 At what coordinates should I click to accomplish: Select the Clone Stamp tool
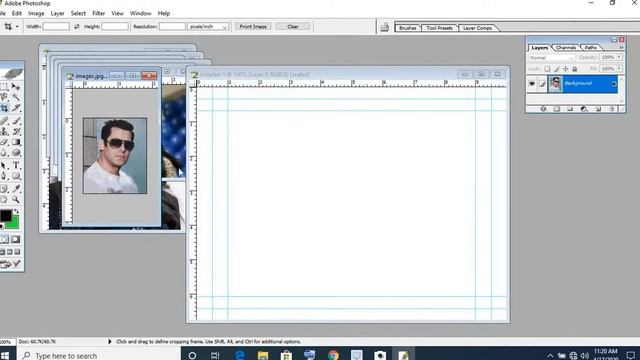pos(4,131)
